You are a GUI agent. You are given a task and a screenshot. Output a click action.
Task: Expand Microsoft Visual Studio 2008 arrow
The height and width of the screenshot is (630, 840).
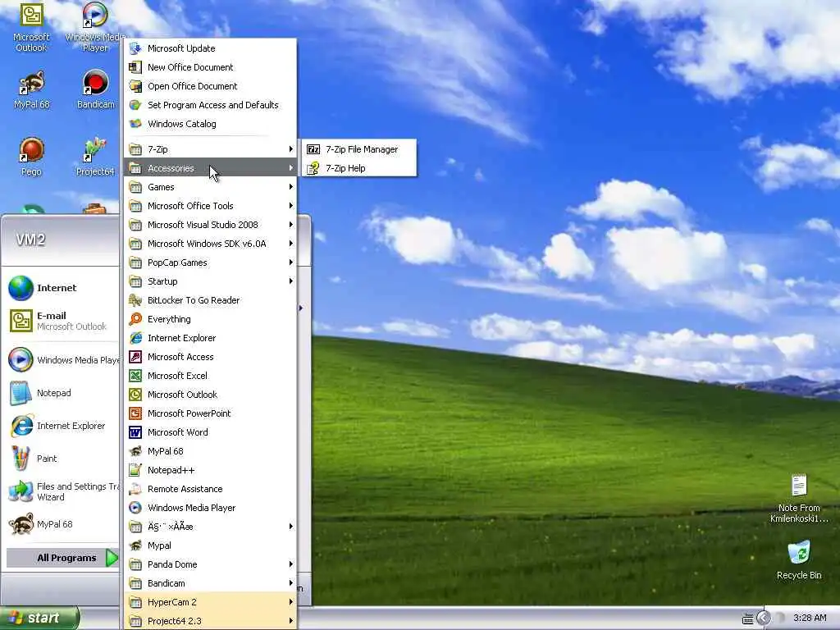pos(291,225)
